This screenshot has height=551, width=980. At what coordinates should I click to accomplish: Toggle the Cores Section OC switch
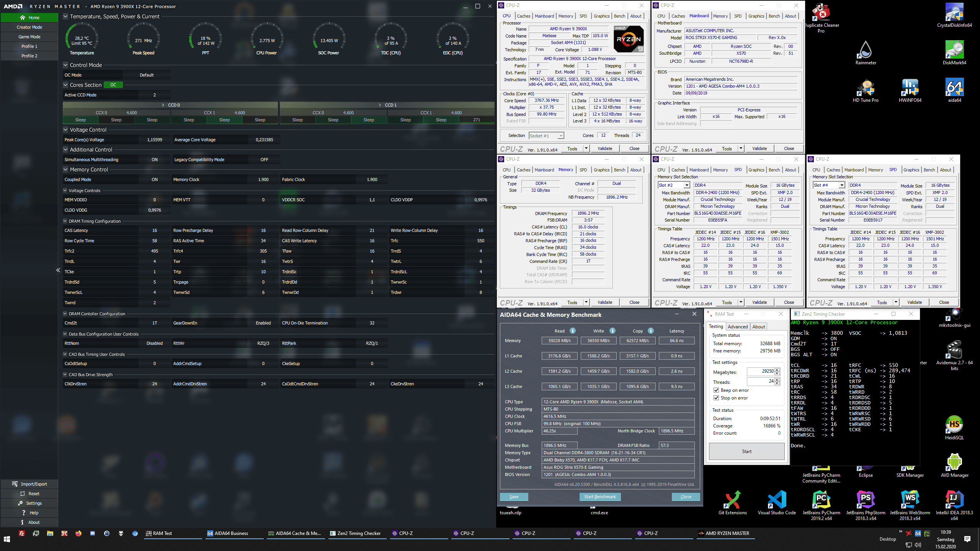pyautogui.click(x=113, y=85)
